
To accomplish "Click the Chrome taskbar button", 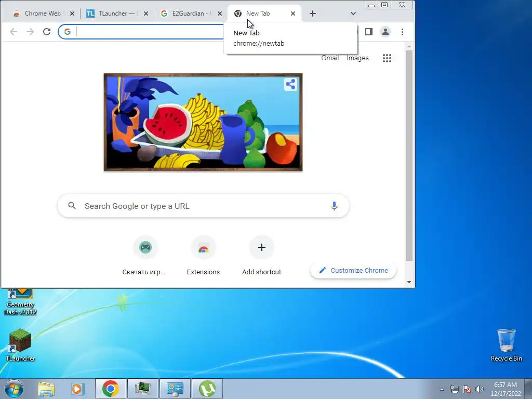I will tap(111, 389).
